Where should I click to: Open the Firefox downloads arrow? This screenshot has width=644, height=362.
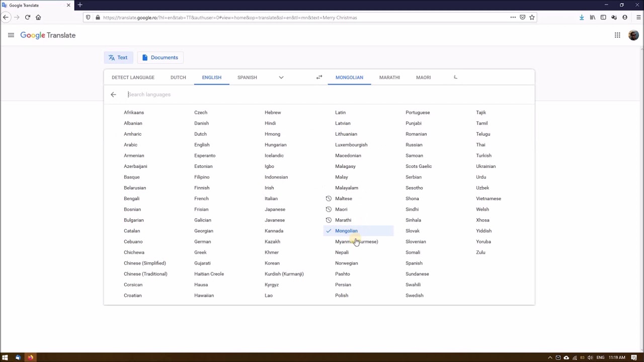(x=582, y=17)
